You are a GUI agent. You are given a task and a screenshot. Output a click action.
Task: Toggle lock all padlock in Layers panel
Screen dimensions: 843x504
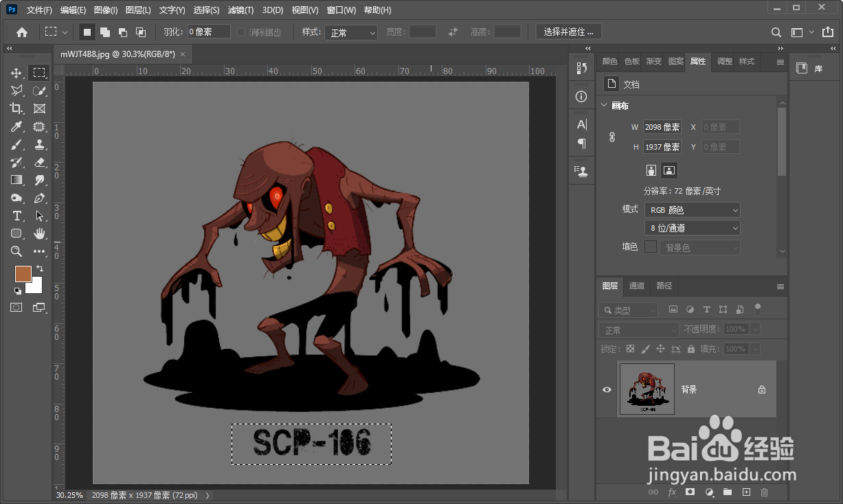(691, 349)
